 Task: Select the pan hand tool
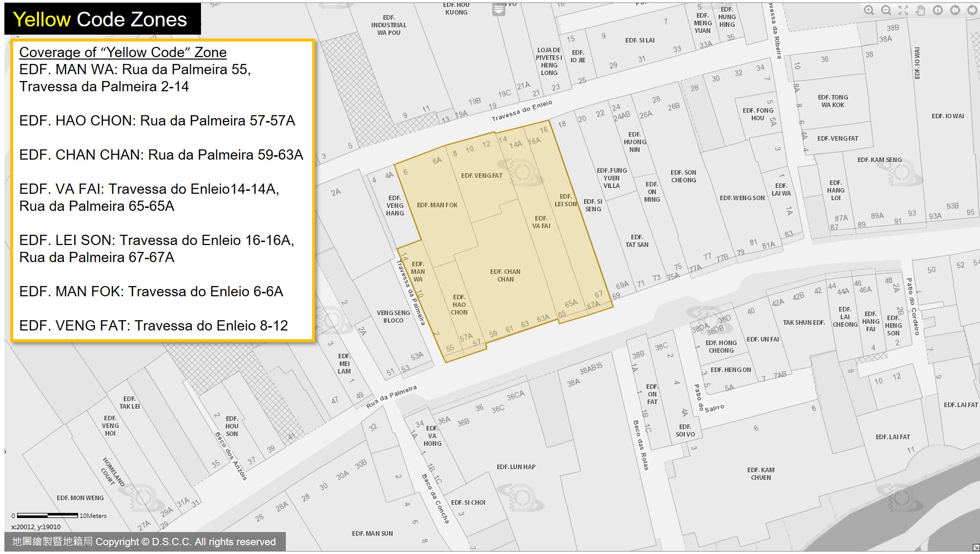point(920,10)
